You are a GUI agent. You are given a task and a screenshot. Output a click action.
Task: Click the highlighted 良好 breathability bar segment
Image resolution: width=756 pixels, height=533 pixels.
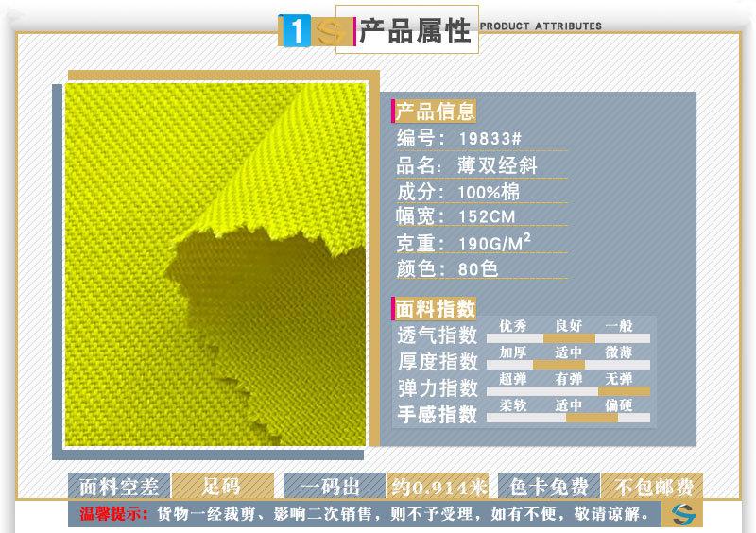coord(568,337)
